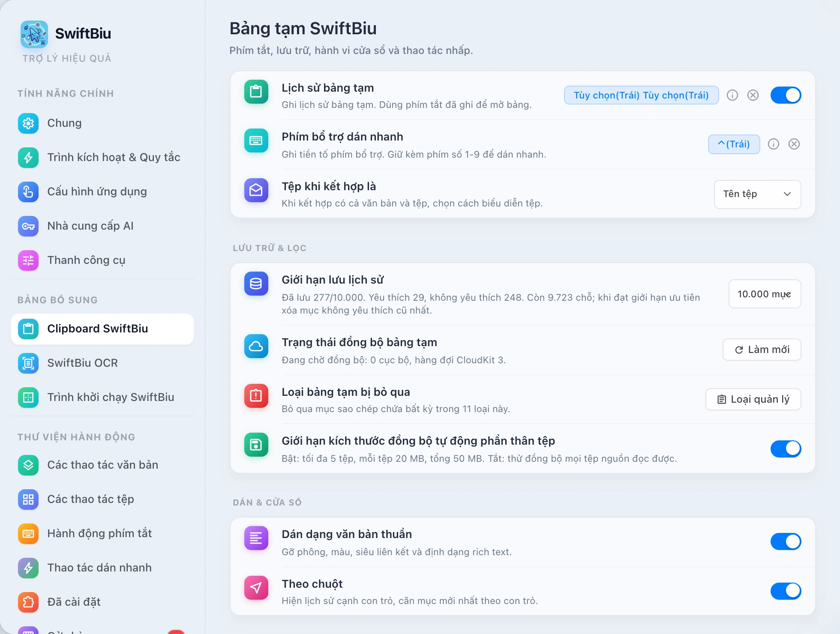
Task: Click the touch icon for Cấu hình ứng dụng
Action: pyautogui.click(x=28, y=192)
